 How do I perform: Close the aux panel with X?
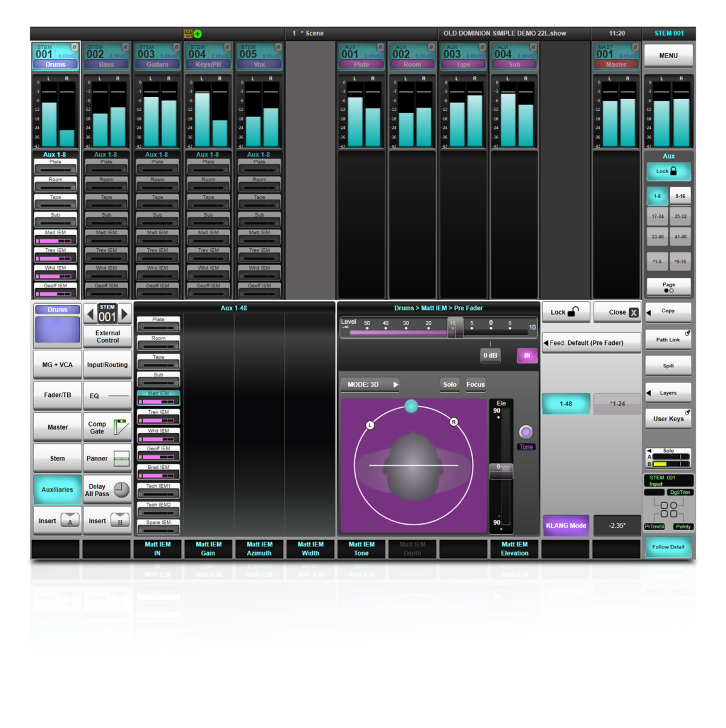tap(633, 312)
